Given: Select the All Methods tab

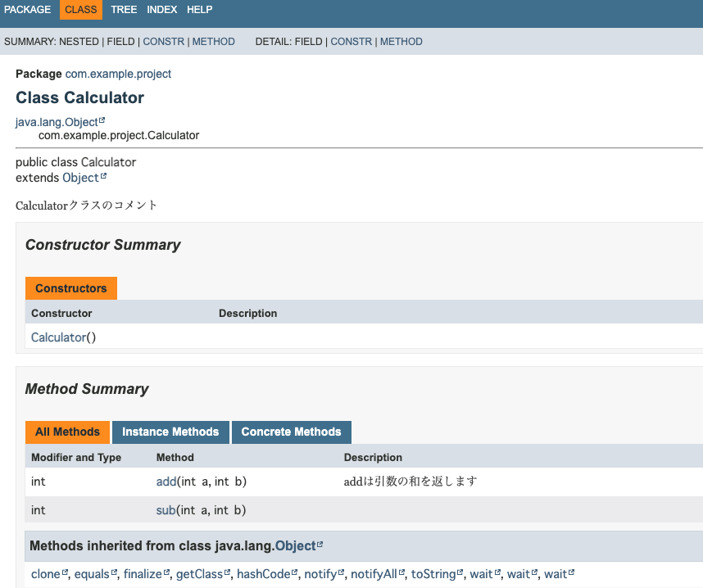Looking at the screenshot, I should (x=67, y=432).
